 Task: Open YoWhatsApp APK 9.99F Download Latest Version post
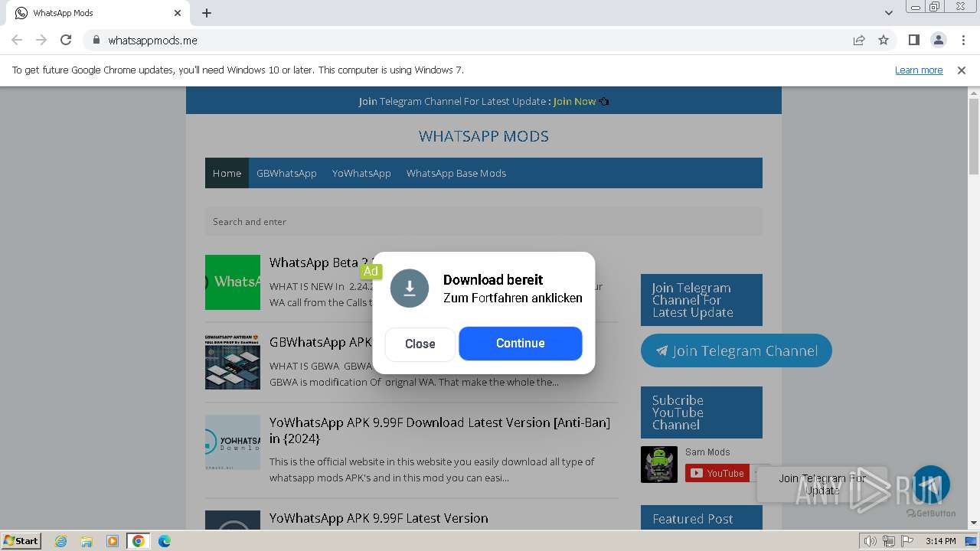coord(439,430)
